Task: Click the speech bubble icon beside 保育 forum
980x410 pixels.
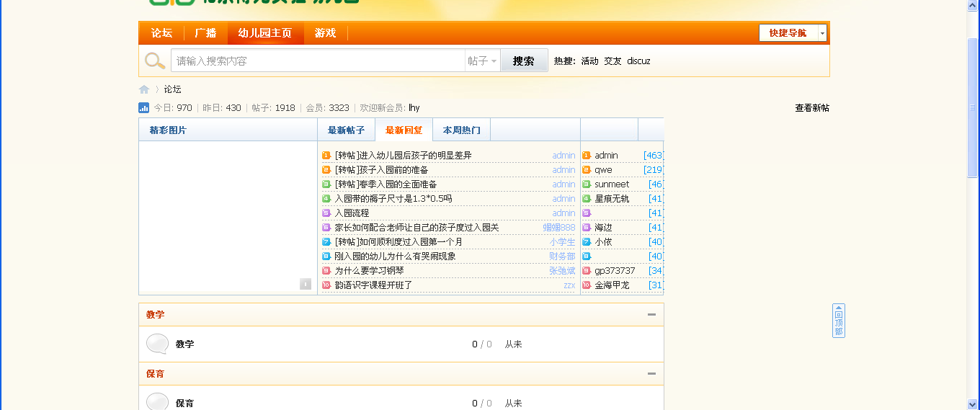Action: [x=157, y=402]
